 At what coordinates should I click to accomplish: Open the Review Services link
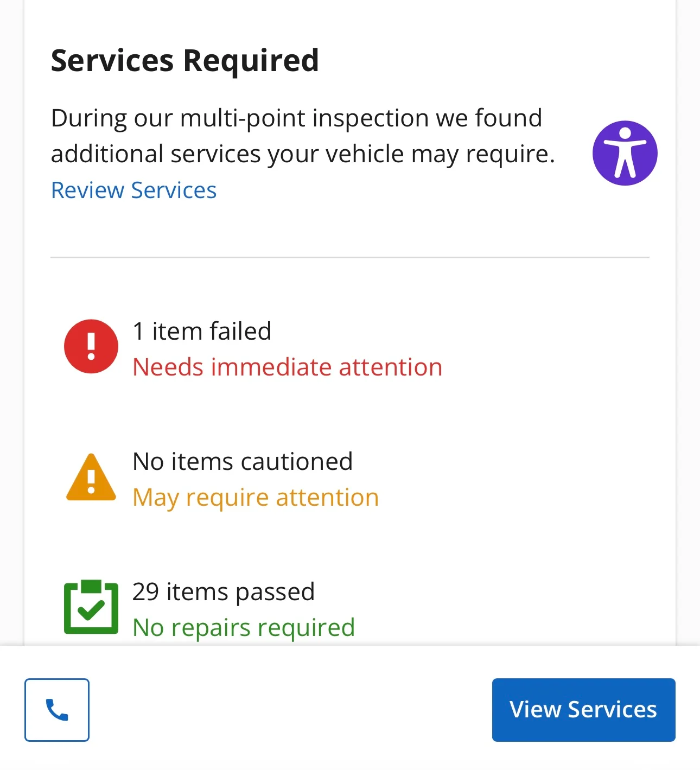[x=133, y=190]
